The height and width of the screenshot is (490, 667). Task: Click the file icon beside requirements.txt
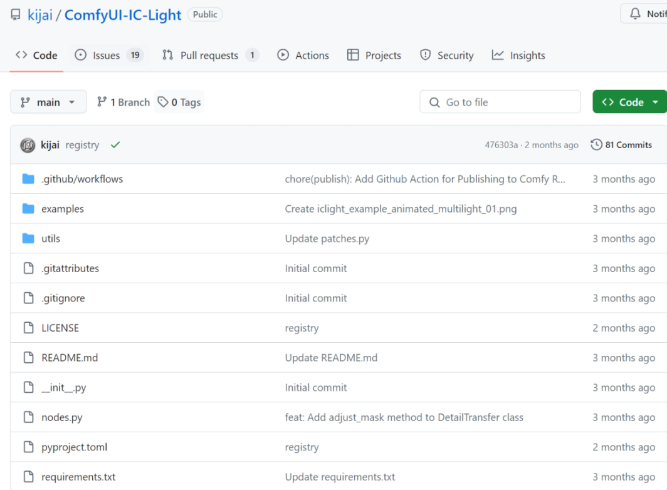[x=29, y=476]
